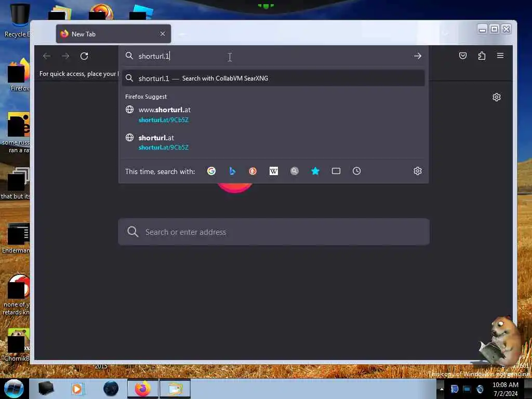Viewport: 532px width, 399px height.
Task: Search this time with Google
Action: (211, 171)
